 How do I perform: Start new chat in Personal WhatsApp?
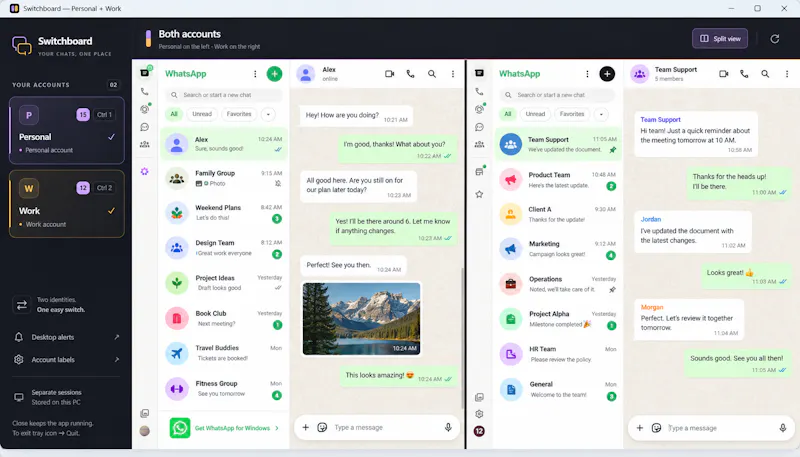pyautogui.click(x=274, y=74)
